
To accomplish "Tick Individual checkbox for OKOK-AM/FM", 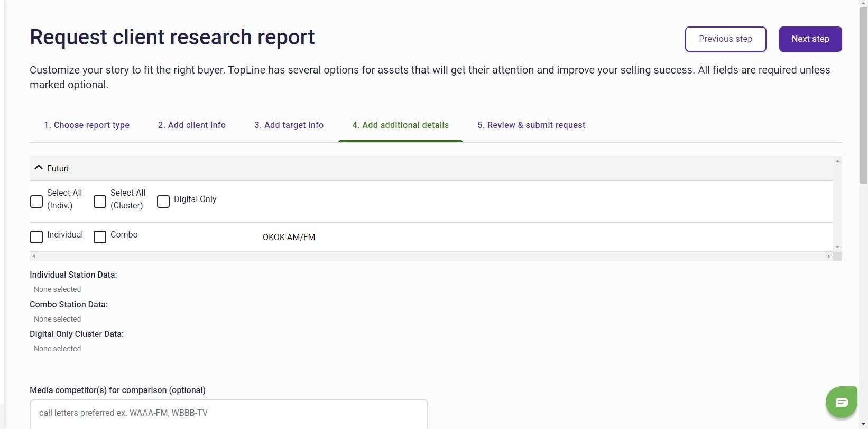I will tap(36, 237).
